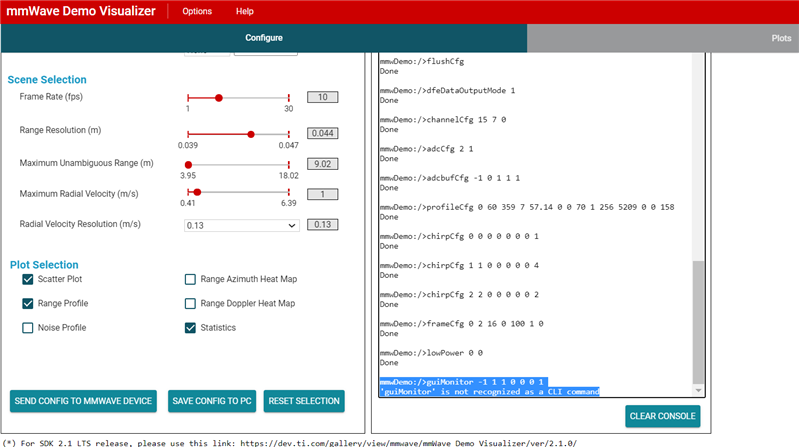Click Maximum Radial Velocity value field
The image size is (799, 447).
[323, 194]
